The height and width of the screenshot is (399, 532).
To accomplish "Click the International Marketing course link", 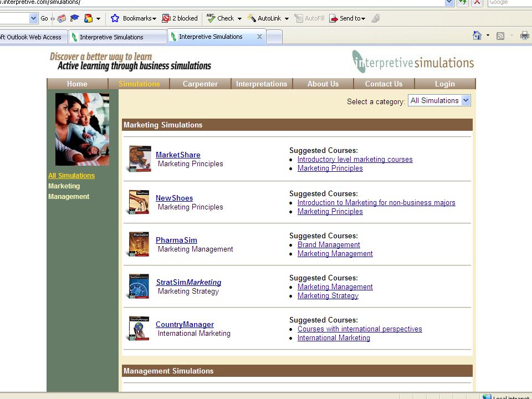I will tap(334, 337).
